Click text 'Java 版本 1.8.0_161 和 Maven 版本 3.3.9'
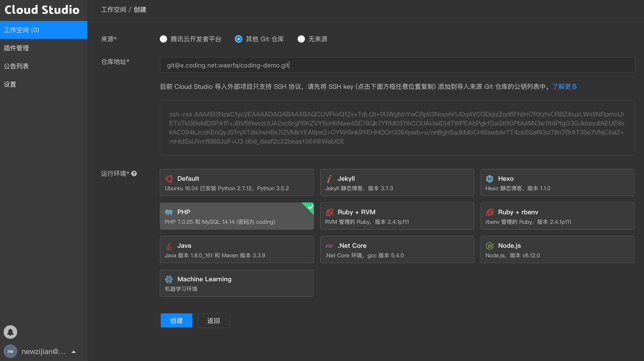Image resolution: width=644 pixels, height=361 pixels. pyautogui.click(x=215, y=255)
